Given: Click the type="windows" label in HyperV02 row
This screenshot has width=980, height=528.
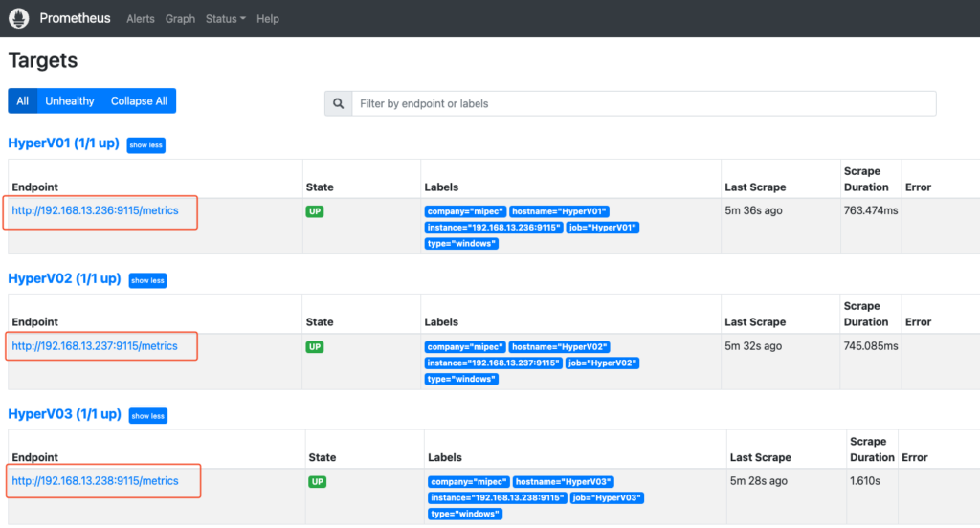Looking at the screenshot, I should [461, 380].
